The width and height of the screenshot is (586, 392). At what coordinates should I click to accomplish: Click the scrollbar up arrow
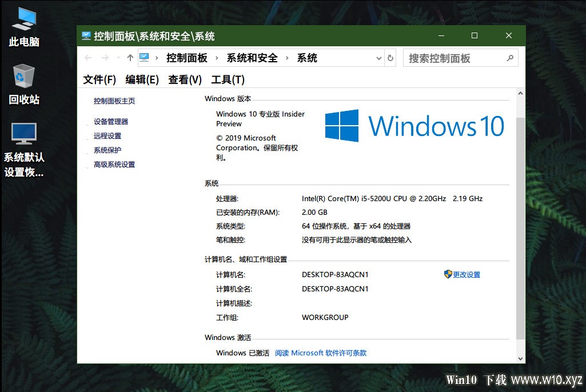(x=520, y=93)
